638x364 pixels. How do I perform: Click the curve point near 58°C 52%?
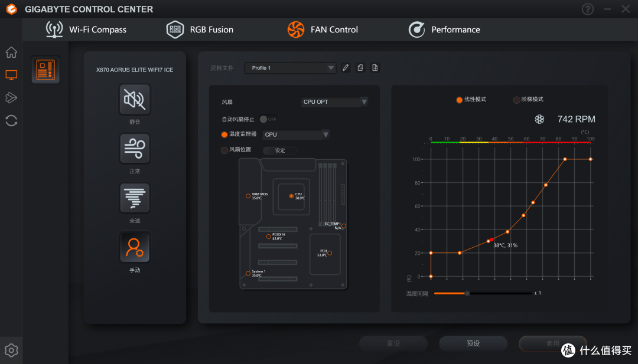(x=523, y=215)
